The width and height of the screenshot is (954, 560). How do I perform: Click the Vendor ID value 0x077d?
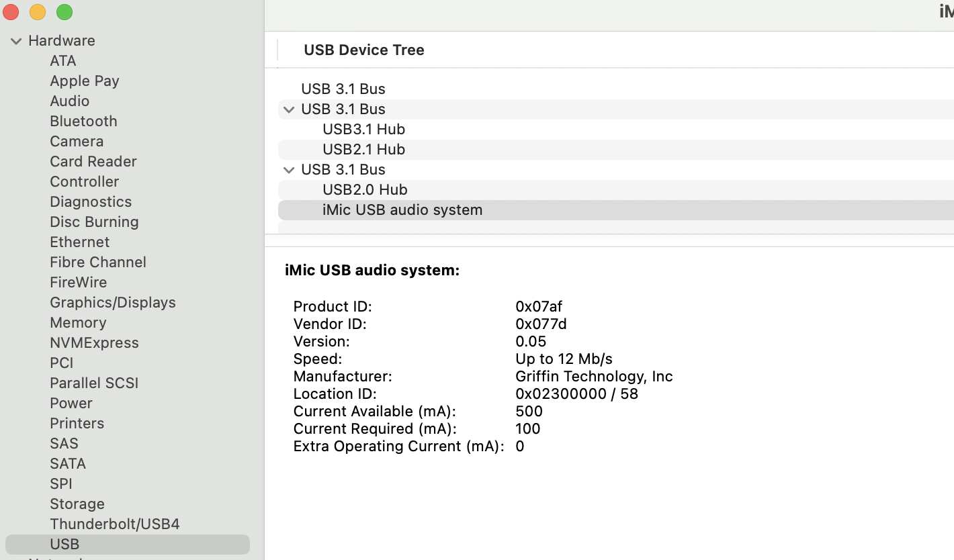click(541, 324)
